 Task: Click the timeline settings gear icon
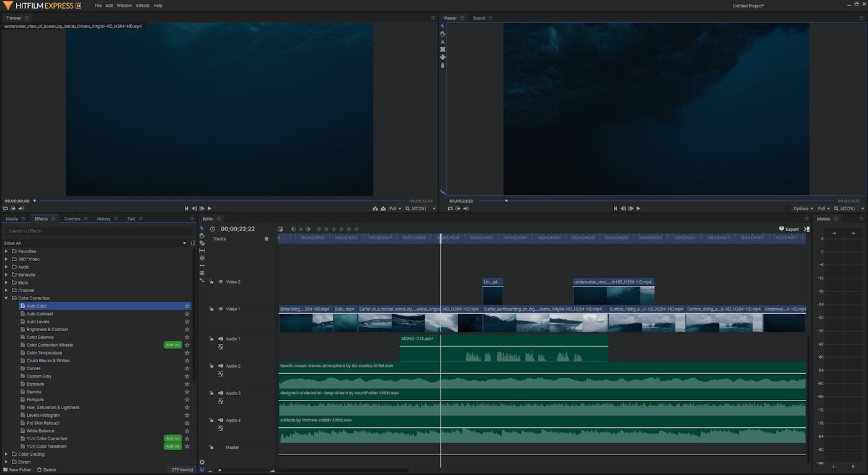202,462
